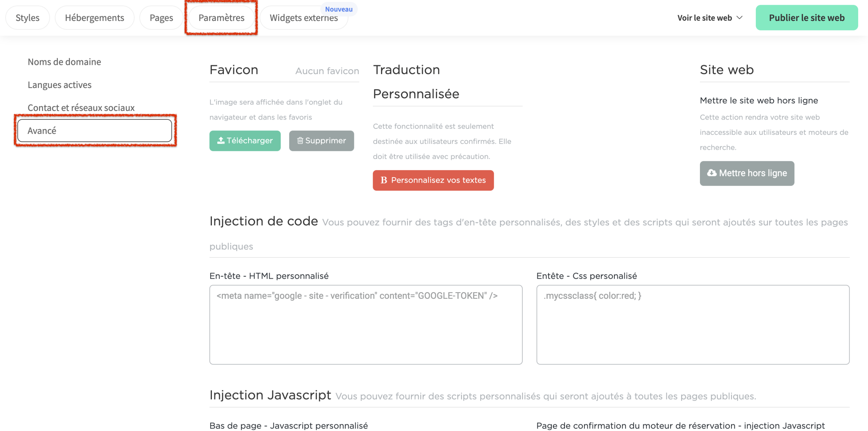Switch to the Styles tab
The height and width of the screenshot is (431, 868).
(27, 17)
